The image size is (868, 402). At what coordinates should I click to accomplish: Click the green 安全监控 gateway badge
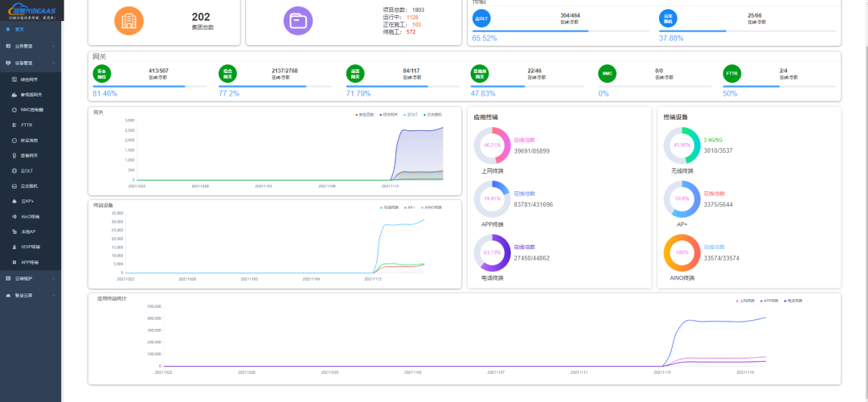(x=102, y=73)
